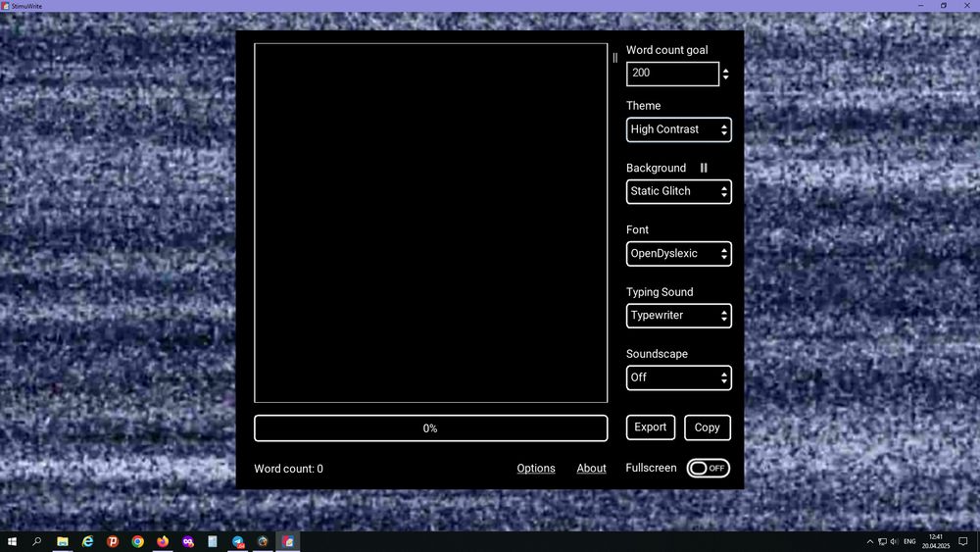Open the Options link

[x=536, y=469]
